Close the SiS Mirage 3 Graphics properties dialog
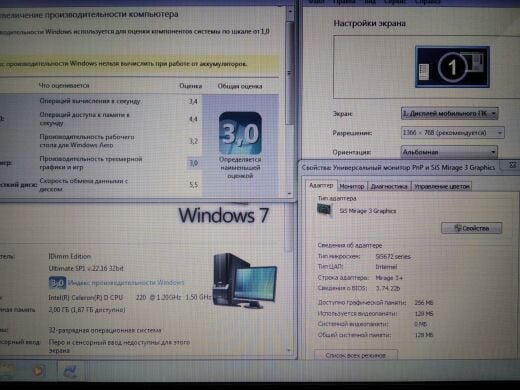This screenshot has width=520, height=390. pos(513,165)
